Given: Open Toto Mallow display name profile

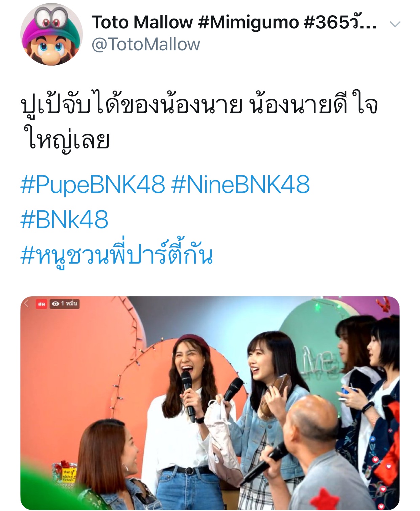Looking at the screenshot, I should point(234,22).
